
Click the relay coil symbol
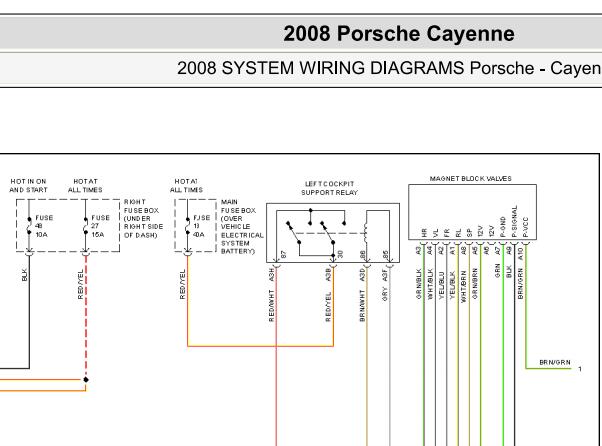(366, 233)
